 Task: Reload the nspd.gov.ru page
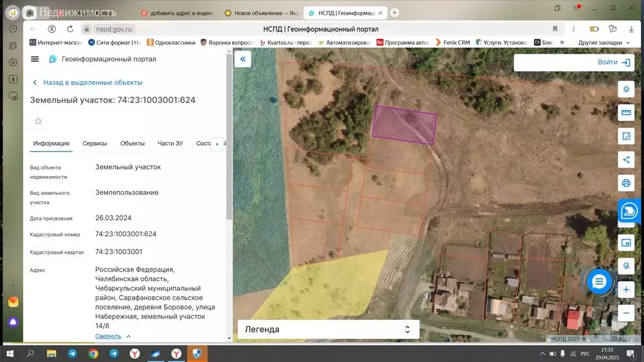(x=70, y=29)
